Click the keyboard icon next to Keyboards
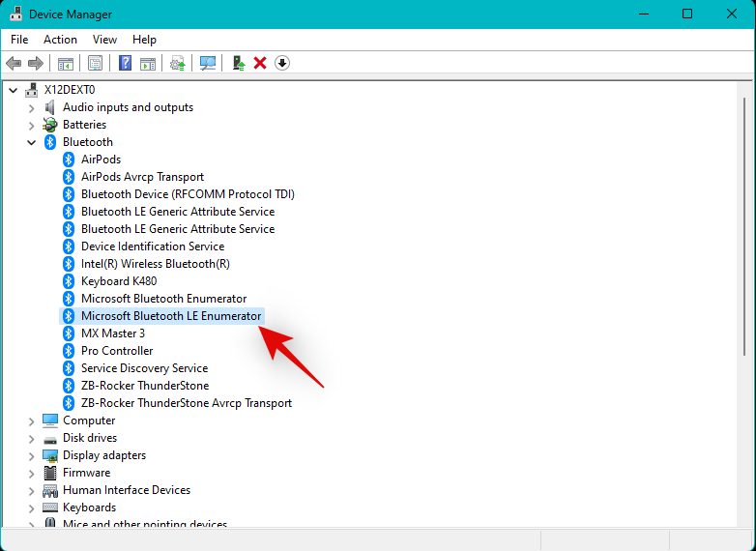Screen dimensions: 756x551 click(x=50, y=507)
